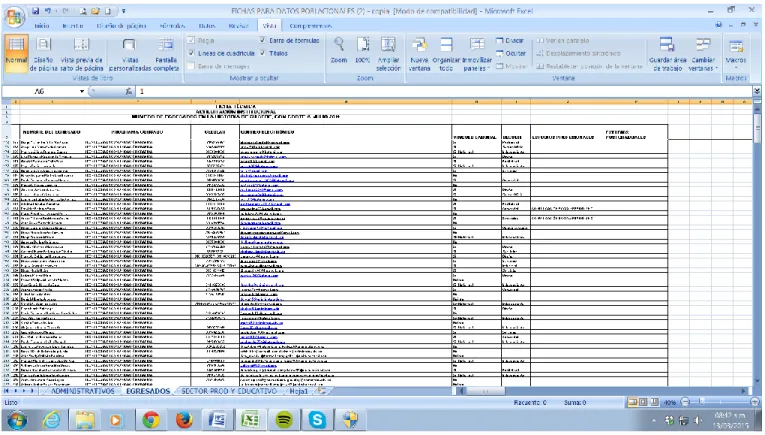765x435 pixels.
Task: Customize Quick Access Toolbar dropdown arrow
Action: pos(124,11)
